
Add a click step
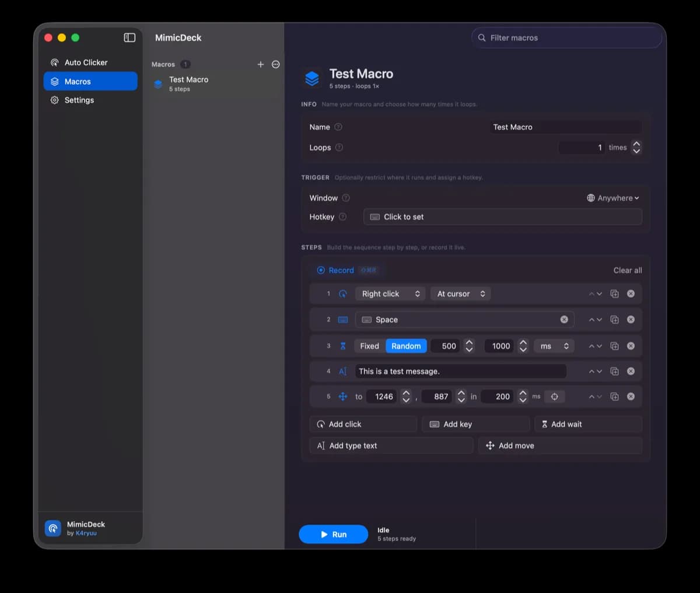pyautogui.click(x=363, y=424)
